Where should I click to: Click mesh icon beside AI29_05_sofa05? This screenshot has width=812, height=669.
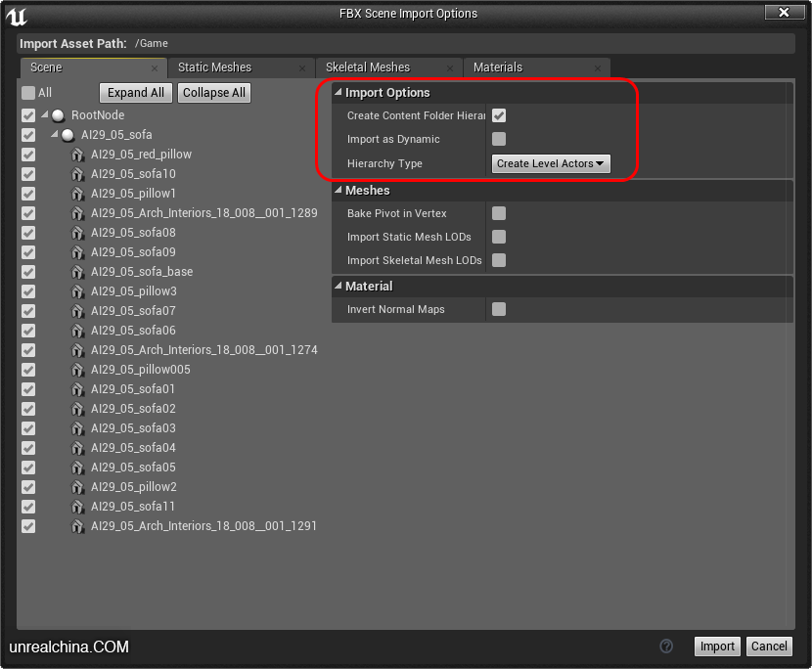click(77, 468)
